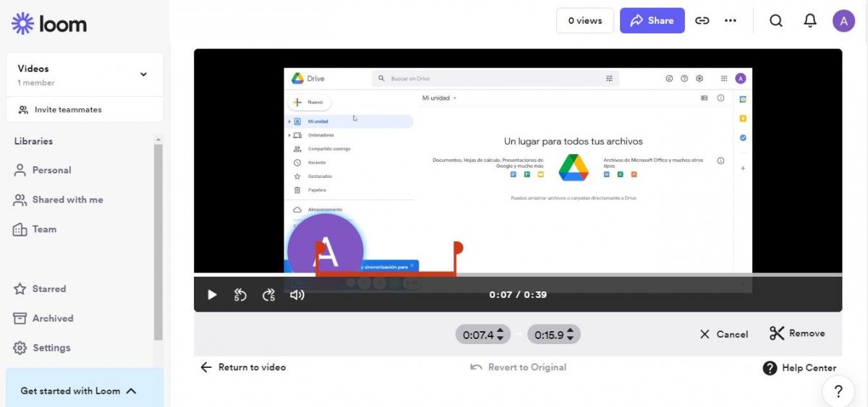Open Shared with me library
868x407 pixels.
point(59,200)
